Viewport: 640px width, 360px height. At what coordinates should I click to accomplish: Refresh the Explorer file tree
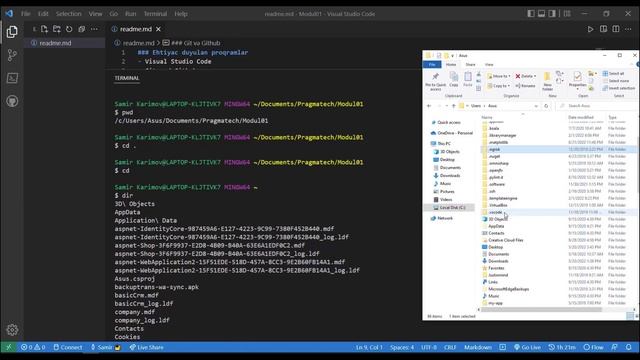69,29
